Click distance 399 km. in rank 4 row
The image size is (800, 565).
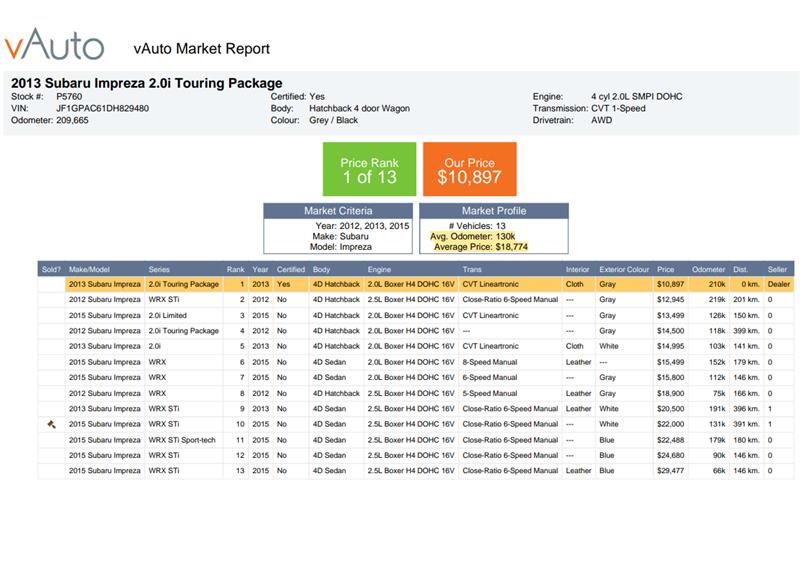pos(746,331)
